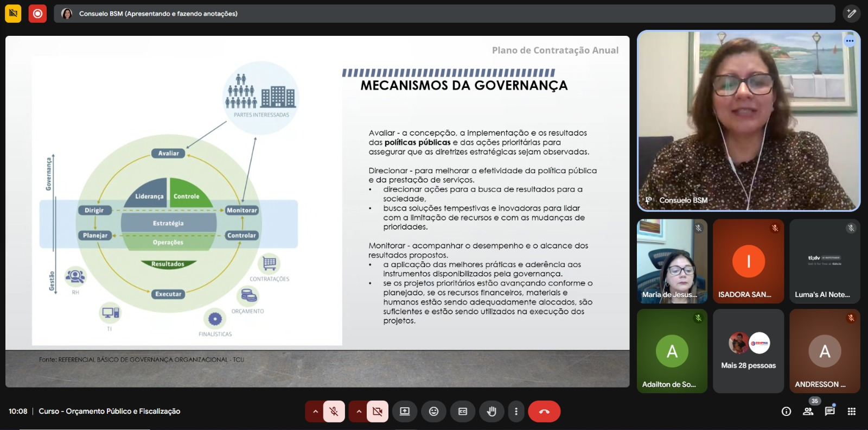The height and width of the screenshot is (430, 868).
Task: Open Consuelo BSM tile options menu
Action: (849, 41)
